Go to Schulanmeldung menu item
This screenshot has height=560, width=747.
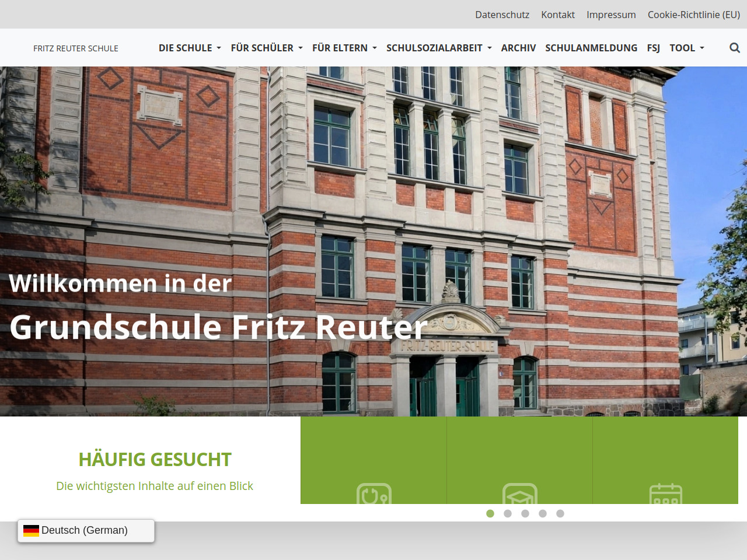pos(591,48)
